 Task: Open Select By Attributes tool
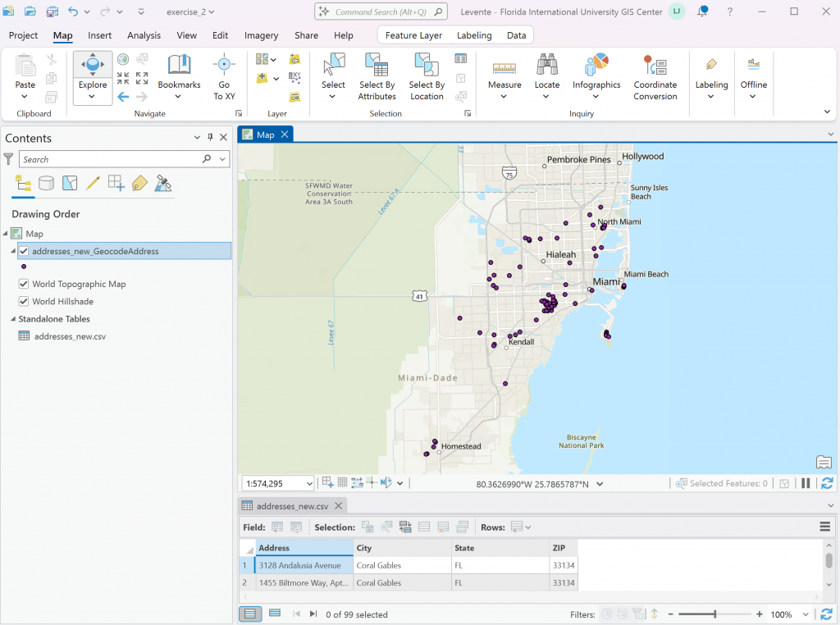(377, 76)
